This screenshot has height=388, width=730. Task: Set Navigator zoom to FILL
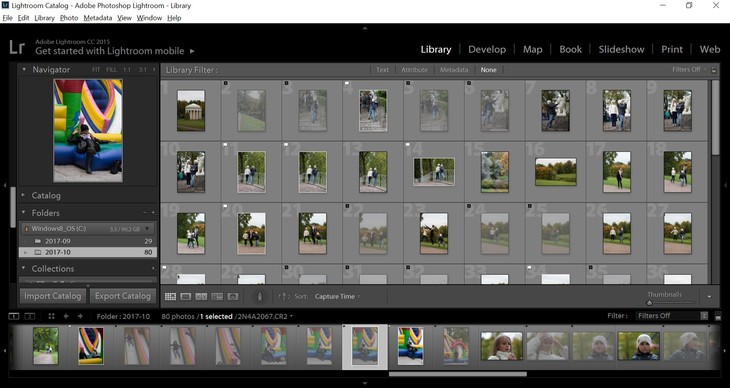pyautogui.click(x=111, y=70)
